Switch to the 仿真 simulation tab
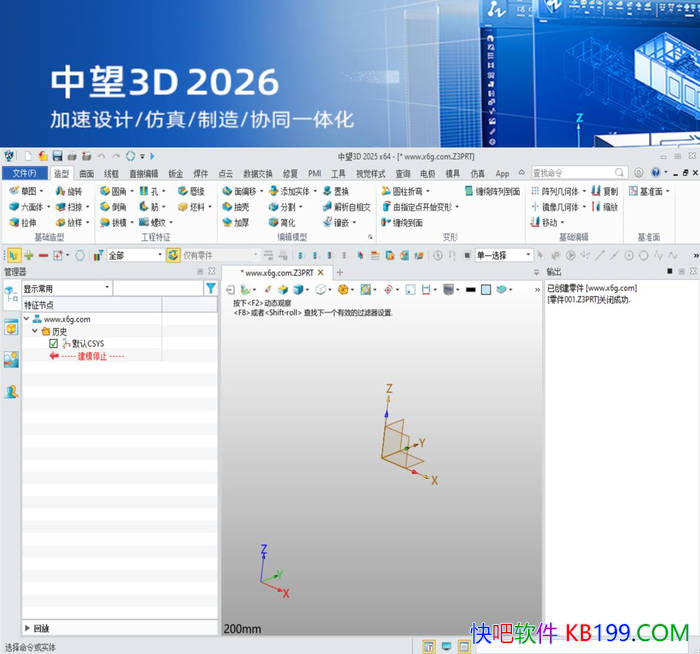Viewport: 700px width, 654px height. coord(477,174)
